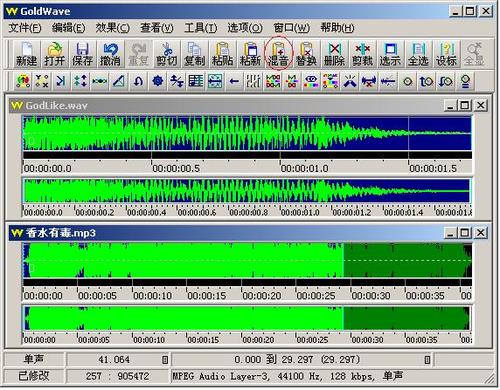
Task: Cut the selection with the 剪切 icon
Action: point(166,54)
